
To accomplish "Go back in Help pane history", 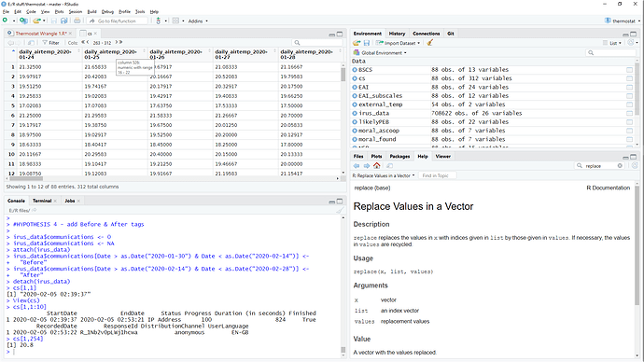I will pos(357,166).
